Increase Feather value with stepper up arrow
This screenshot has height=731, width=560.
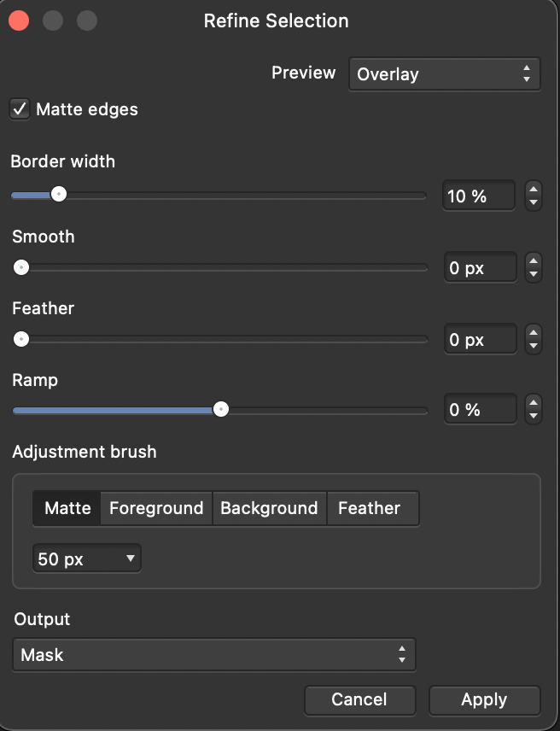(x=534, y=333)
